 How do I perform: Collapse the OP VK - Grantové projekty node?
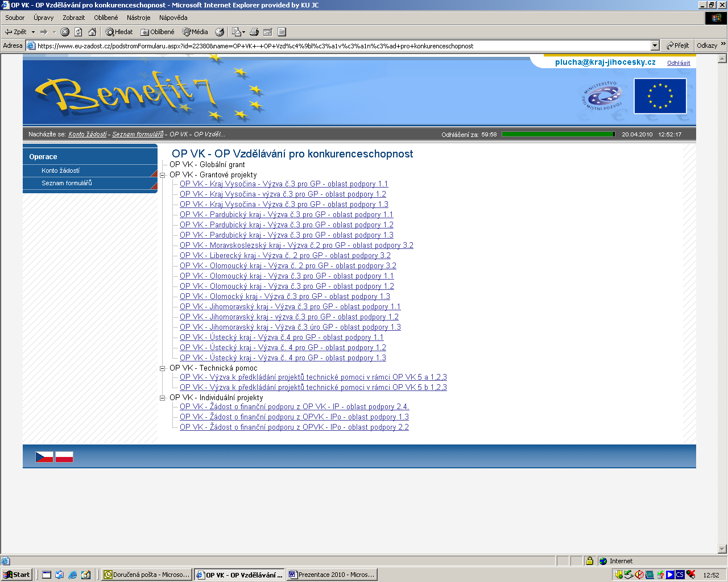point(163,175)
